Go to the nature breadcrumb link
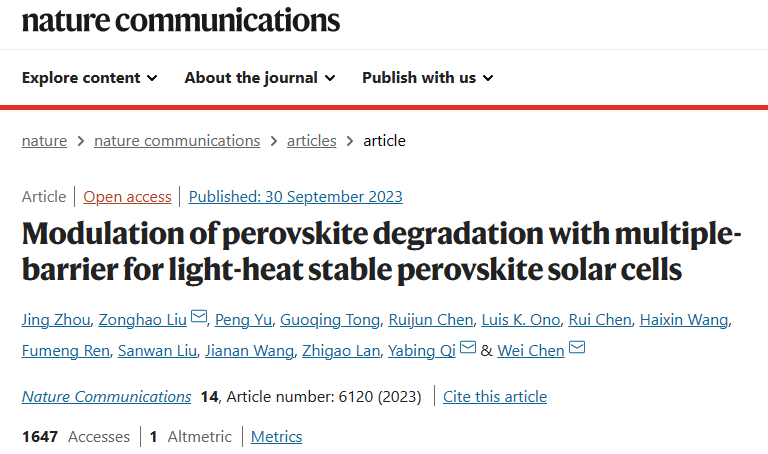The height and width of the screenshot is (454, 768). [x=44, y=141]
